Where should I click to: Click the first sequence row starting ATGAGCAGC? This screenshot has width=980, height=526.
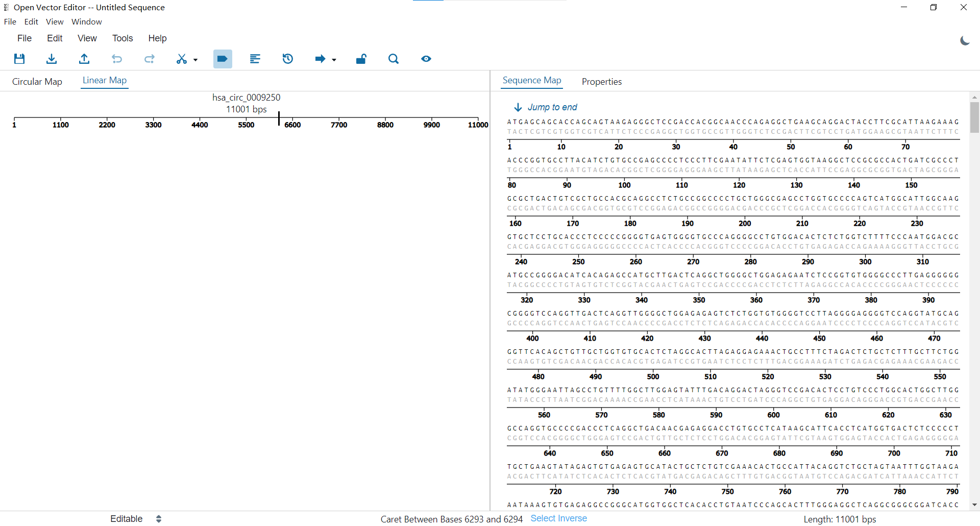point(733,122)
